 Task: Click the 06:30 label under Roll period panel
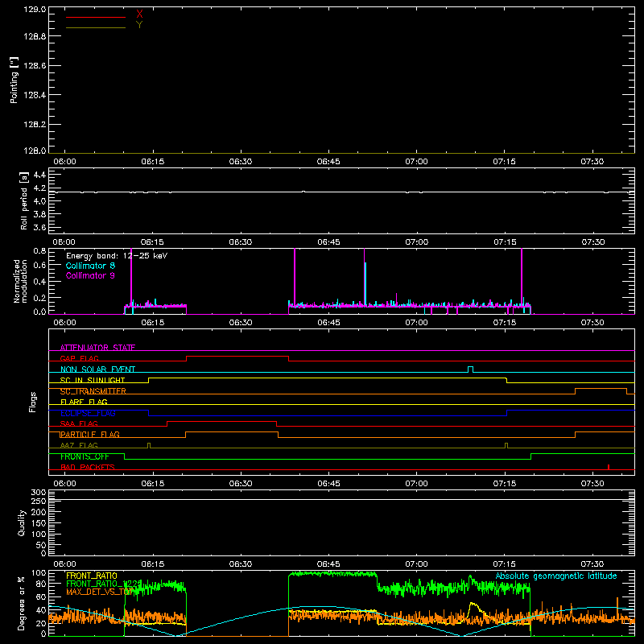241,242
